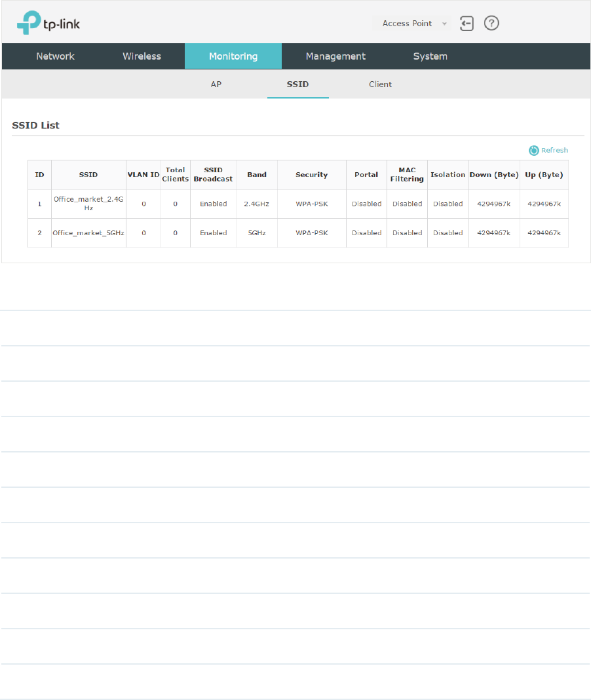Click Enabled in the Office_market_5GHz row
Screen dimensions: 591x700
click(214, 233)
